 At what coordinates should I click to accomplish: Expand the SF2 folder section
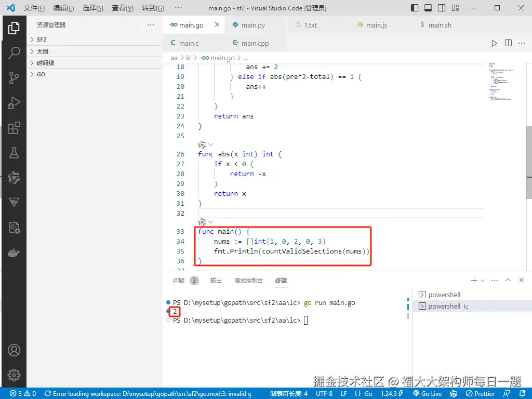[x=95, y=39]
